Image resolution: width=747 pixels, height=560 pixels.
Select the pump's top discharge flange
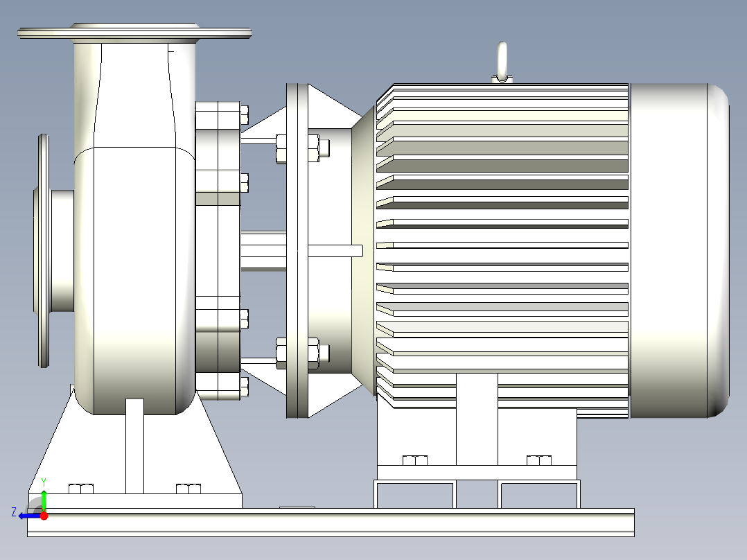[x=135, y=33]
